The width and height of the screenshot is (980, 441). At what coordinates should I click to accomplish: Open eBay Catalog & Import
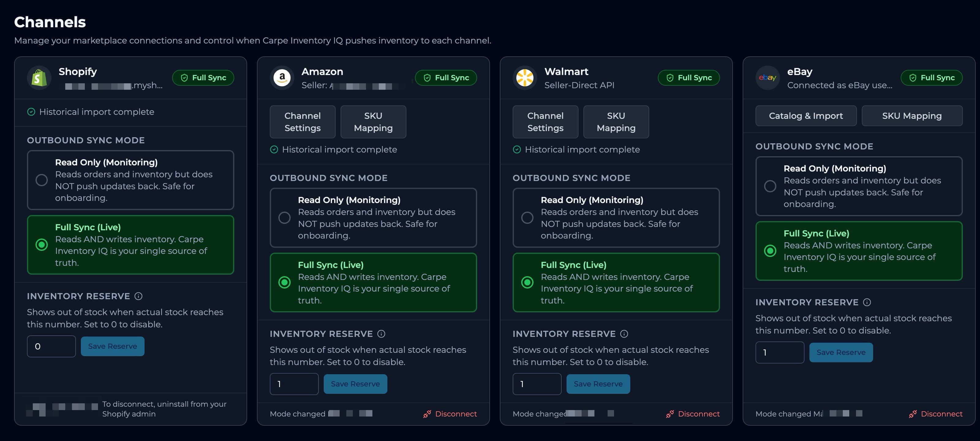coord(806,116)
